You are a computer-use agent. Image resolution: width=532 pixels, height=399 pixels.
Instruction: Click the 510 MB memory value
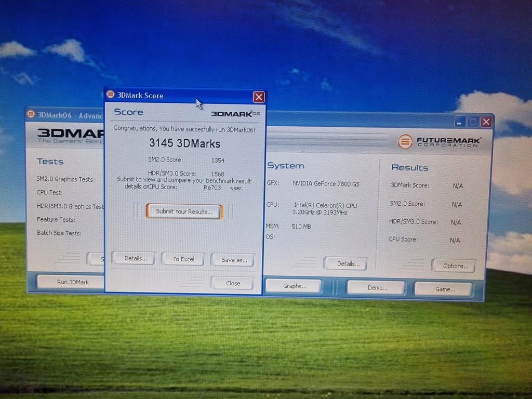(x=301, y=227)
